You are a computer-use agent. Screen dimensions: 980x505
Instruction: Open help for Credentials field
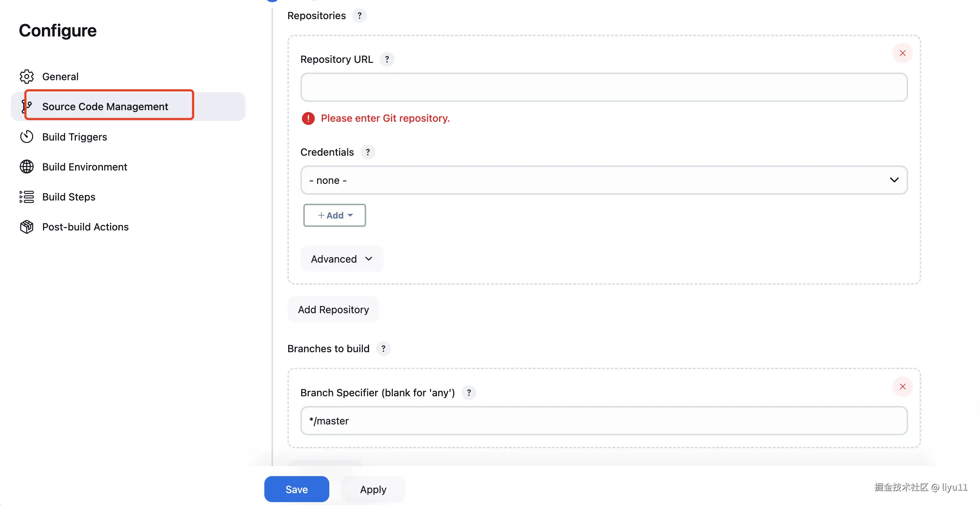368,152
